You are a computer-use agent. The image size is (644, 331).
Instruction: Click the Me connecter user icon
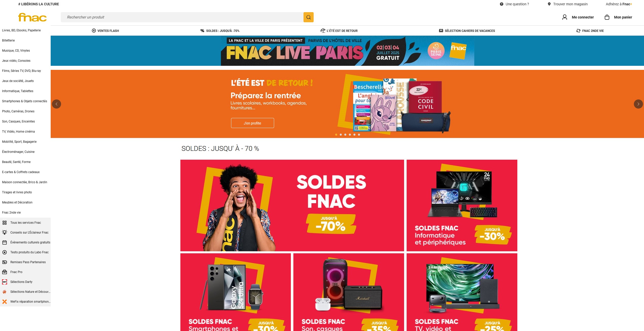click(565, 17)
